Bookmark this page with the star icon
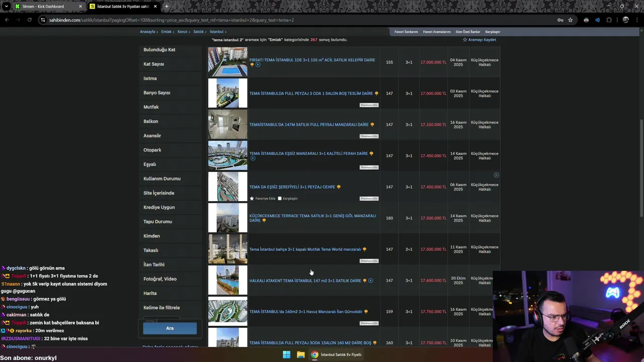This screenshot has width=644, height=362. click(x=570, y=20)
